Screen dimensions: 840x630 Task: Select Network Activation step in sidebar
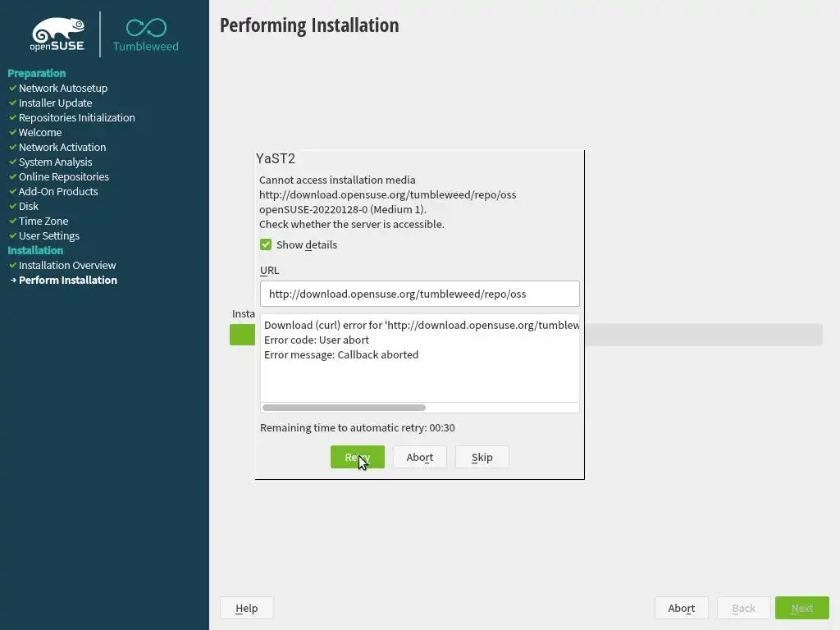(x=62, y=147)
